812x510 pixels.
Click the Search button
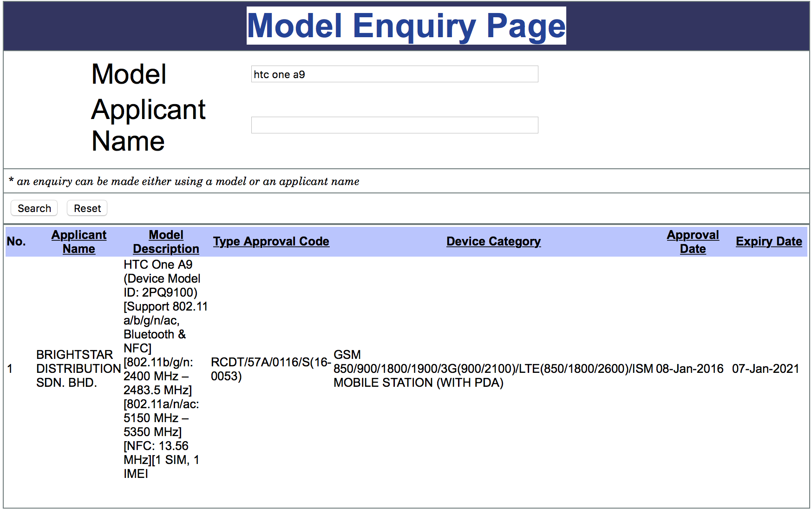34,208
